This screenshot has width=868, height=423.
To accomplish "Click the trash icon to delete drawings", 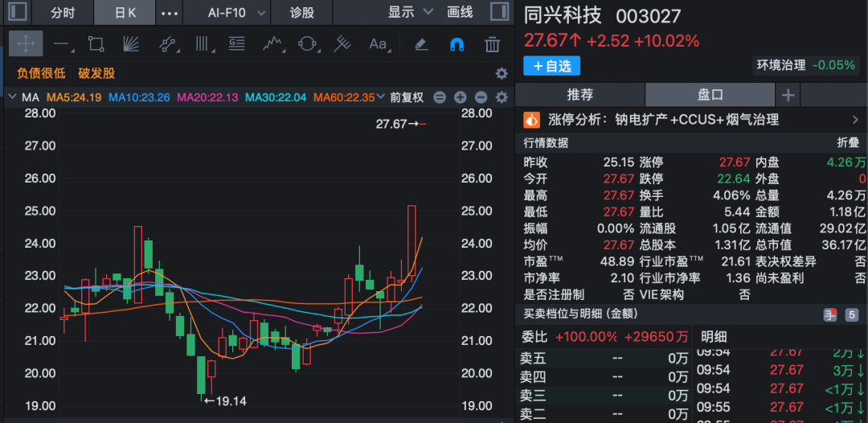I will [x=492, y=44].
